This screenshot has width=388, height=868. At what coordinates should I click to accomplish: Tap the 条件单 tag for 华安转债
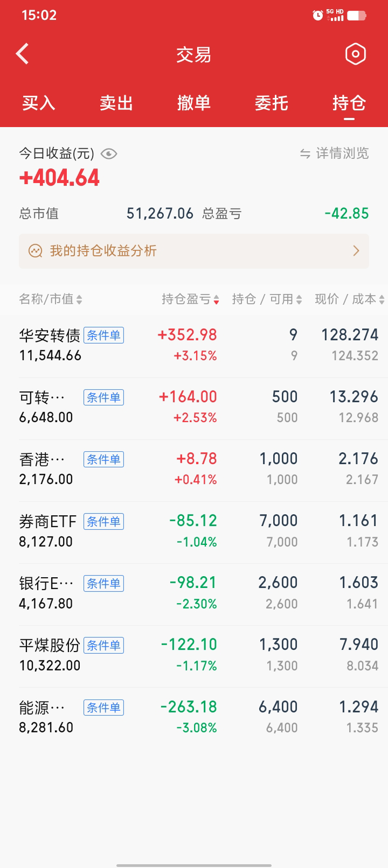coord(103,335)
